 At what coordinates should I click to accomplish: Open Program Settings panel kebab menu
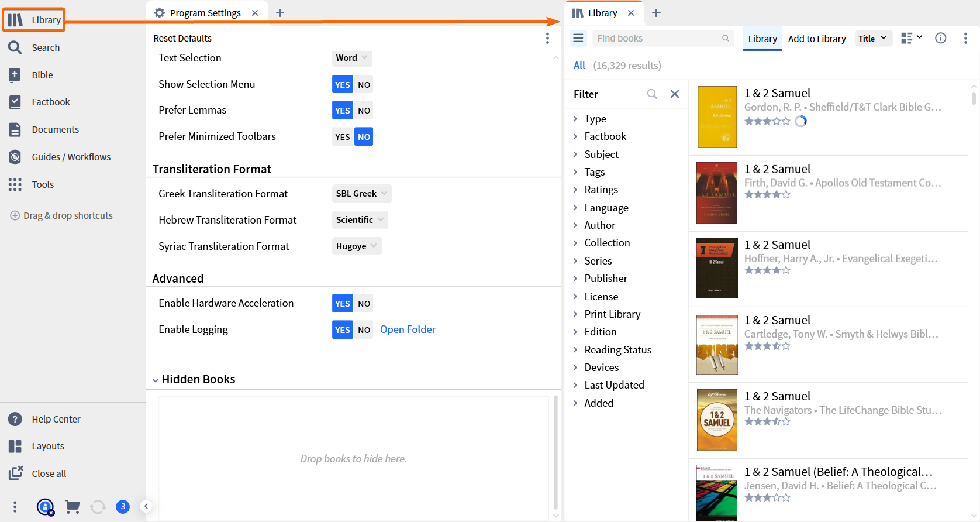coord(547,38)
